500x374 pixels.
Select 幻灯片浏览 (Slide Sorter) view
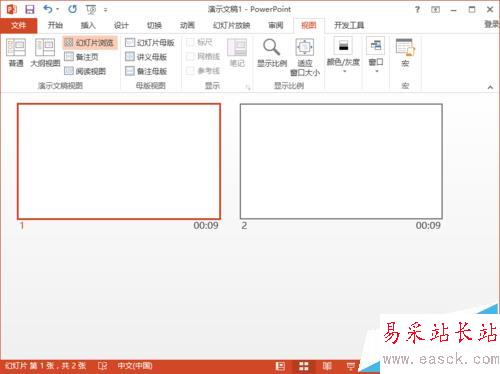(90, 43)
